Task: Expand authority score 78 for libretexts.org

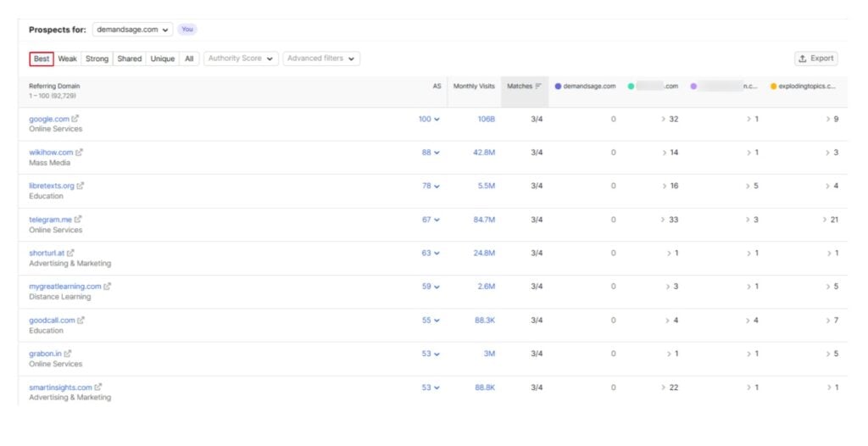Action: [431, 186]
